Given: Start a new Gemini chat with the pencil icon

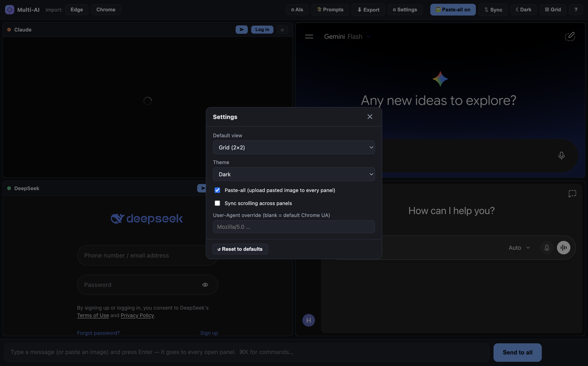Looking at the screenshot, I should [x=570, y=37].
